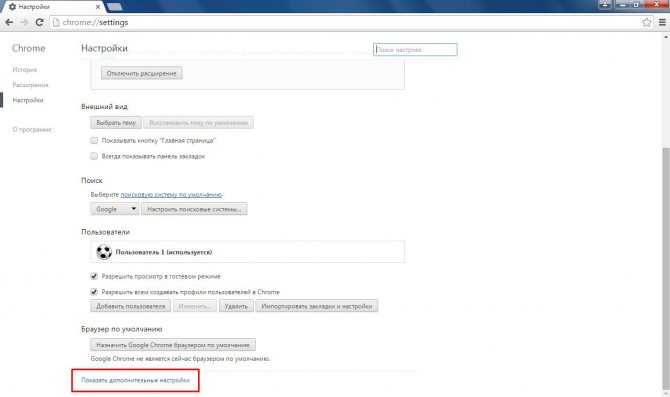Click the soccer ball user avatar
This screenshot has height=397, width=670.
(x=104, y=252)
